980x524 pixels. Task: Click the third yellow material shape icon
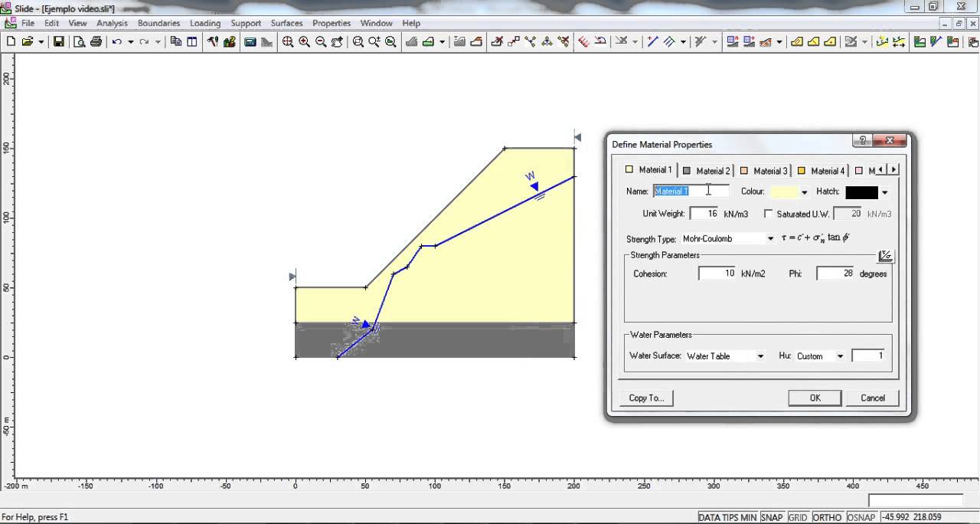tap(830, 42)
